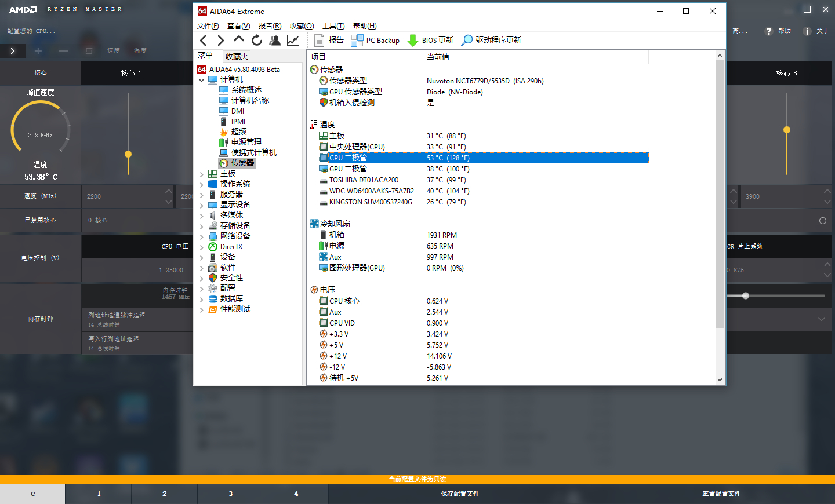Click the 软件 icon in the tree
The image size is (835, 504).
click(x=213, y=268)
